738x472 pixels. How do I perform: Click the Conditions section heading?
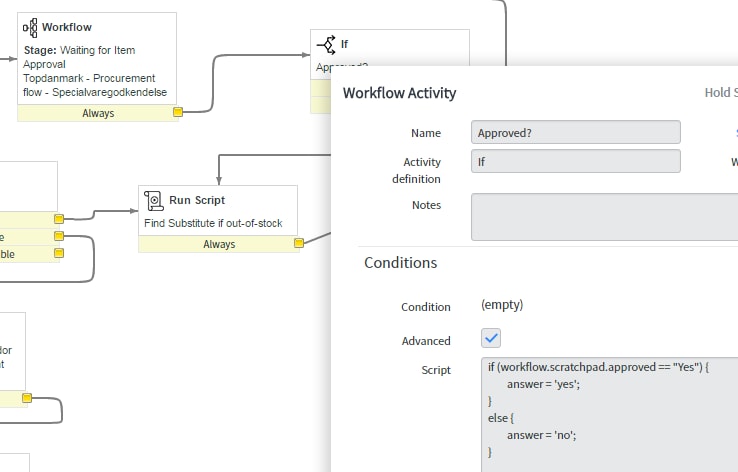pyautogui.click(x=401, y=263)
